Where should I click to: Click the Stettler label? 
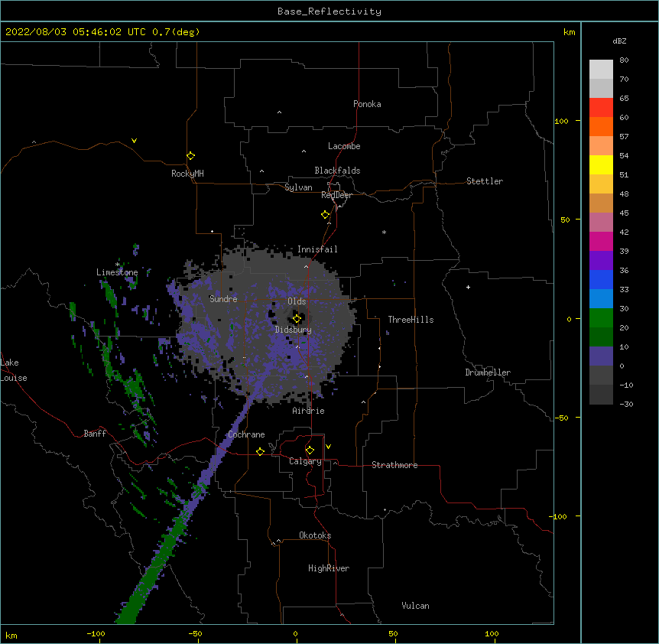[485, 181]
